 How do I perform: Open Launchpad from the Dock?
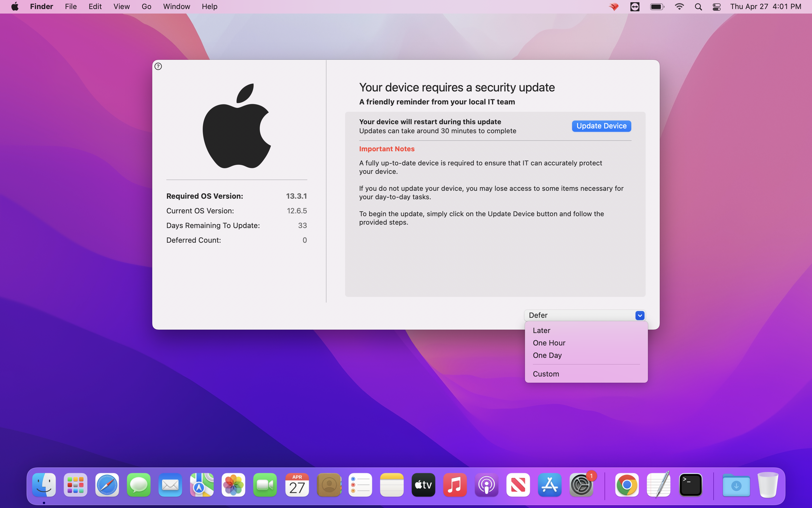pyautogui.click(x=76, y=485)
